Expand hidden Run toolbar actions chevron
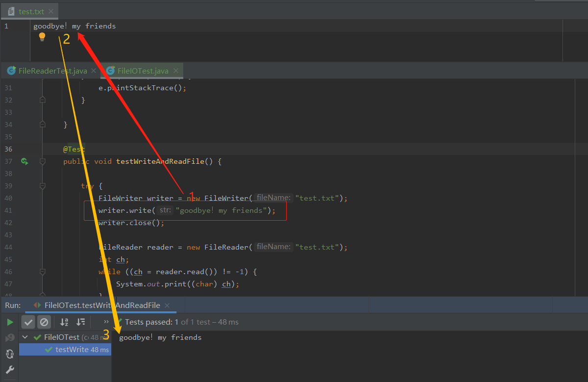 (x=106, y=322)
